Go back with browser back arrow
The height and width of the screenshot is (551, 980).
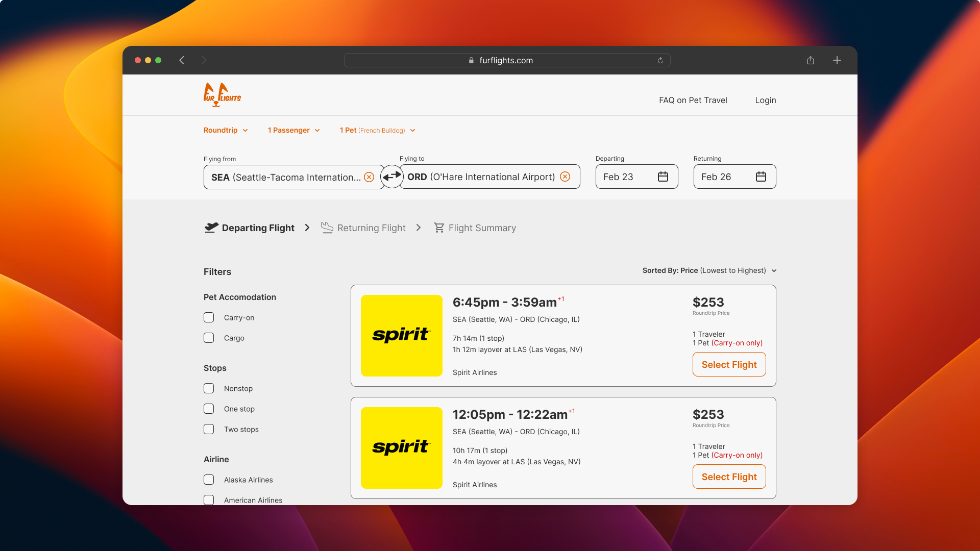pyautogui.click(x=182, y=60)
